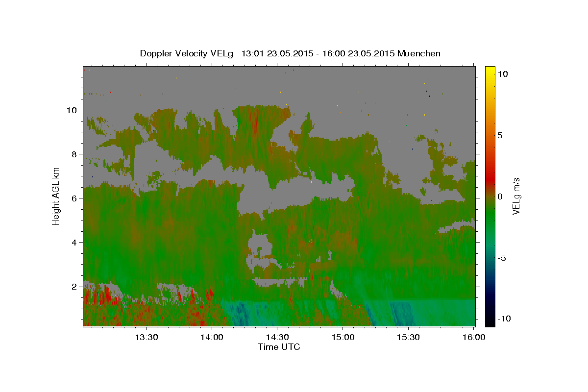Click the height tick label 8
Image resolution: width=588 pixels, height=392 pixels.
tap(74, 154)
